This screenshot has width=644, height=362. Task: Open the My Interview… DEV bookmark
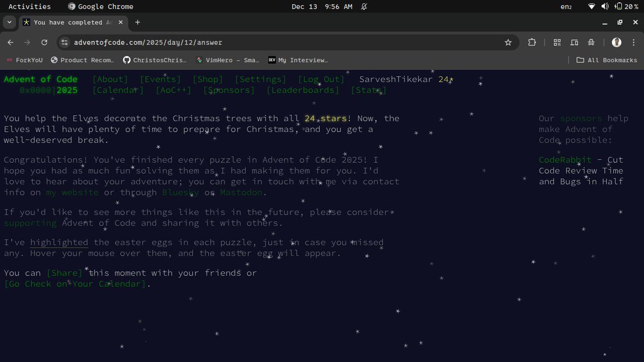[x=298, y=60]
